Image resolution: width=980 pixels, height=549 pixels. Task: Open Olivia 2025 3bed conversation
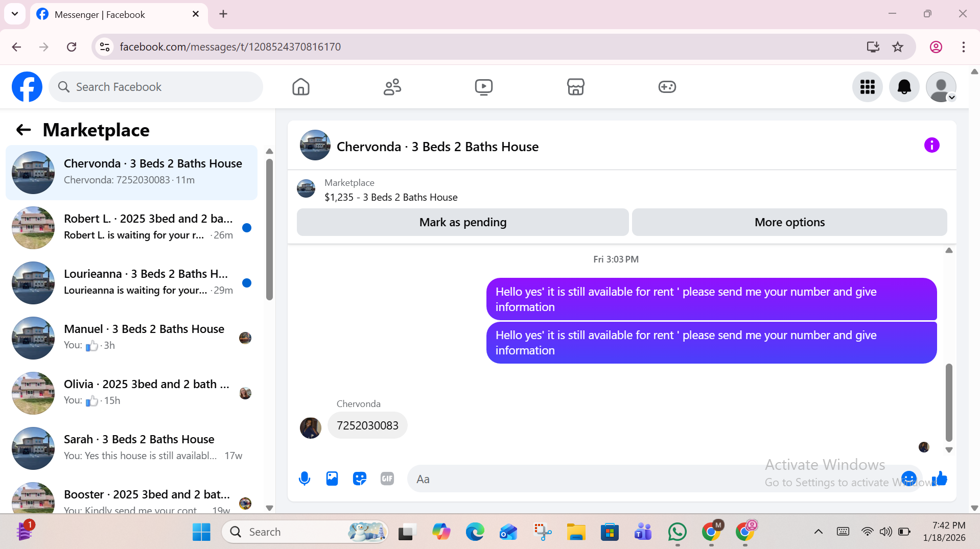tap(132, 393)
